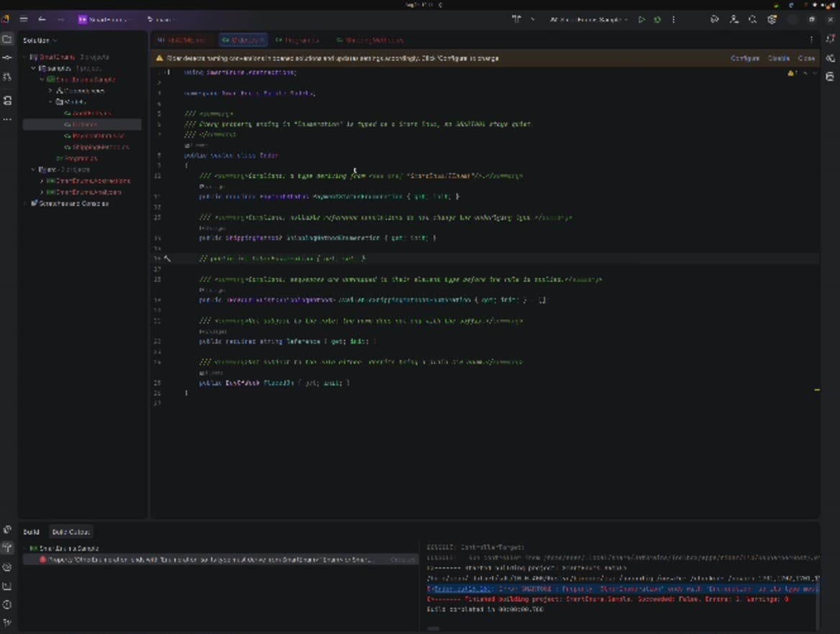Open the Unit Tests icon above the Build icon
This screenshot has width=840, height=634.
point(7,529)
